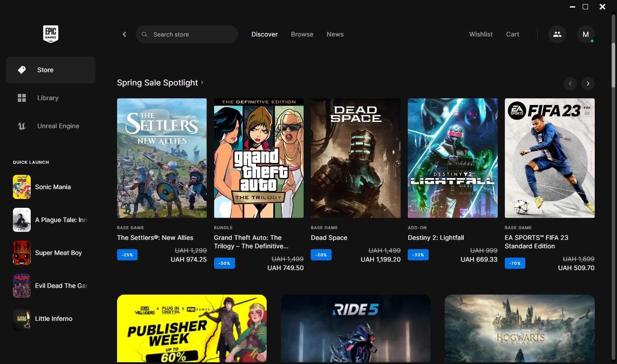The height and width of the screenshot is (364, 617).
Task: Click the Little Inferno quick launch icon
Action: (22, 319)
